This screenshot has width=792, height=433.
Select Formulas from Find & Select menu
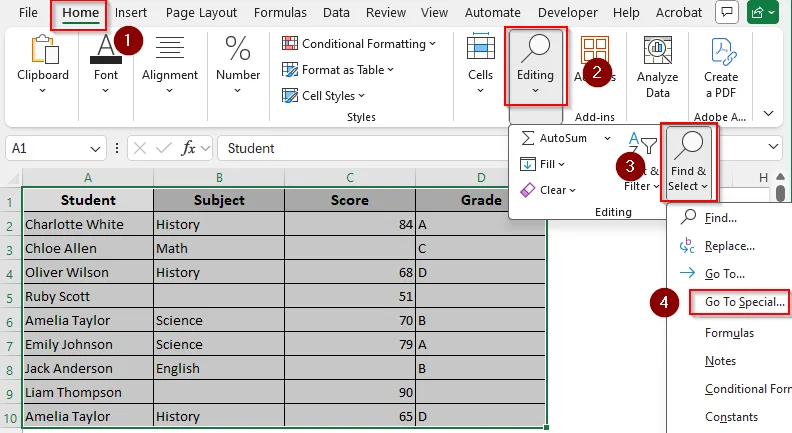(729, 333)
